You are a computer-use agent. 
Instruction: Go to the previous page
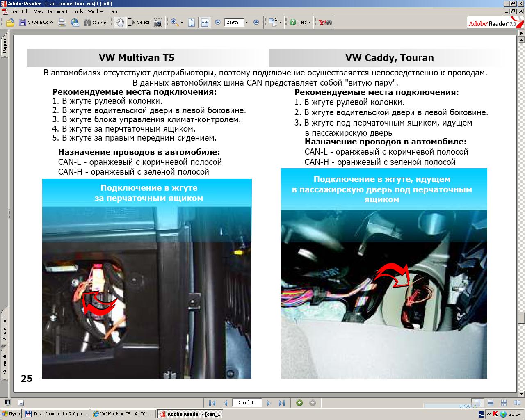tap(225, 403)
